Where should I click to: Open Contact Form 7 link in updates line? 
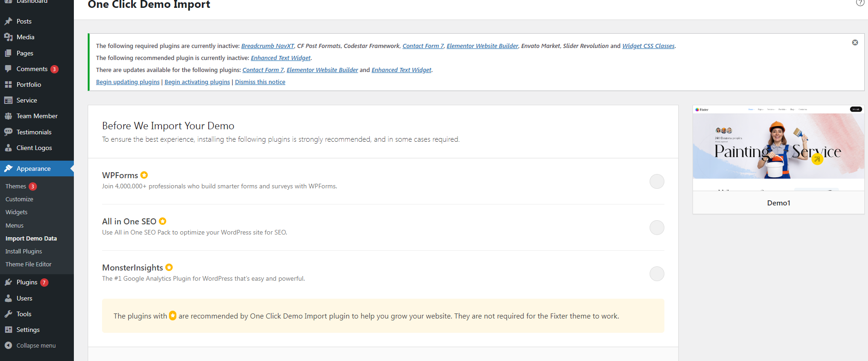(263, 70)
